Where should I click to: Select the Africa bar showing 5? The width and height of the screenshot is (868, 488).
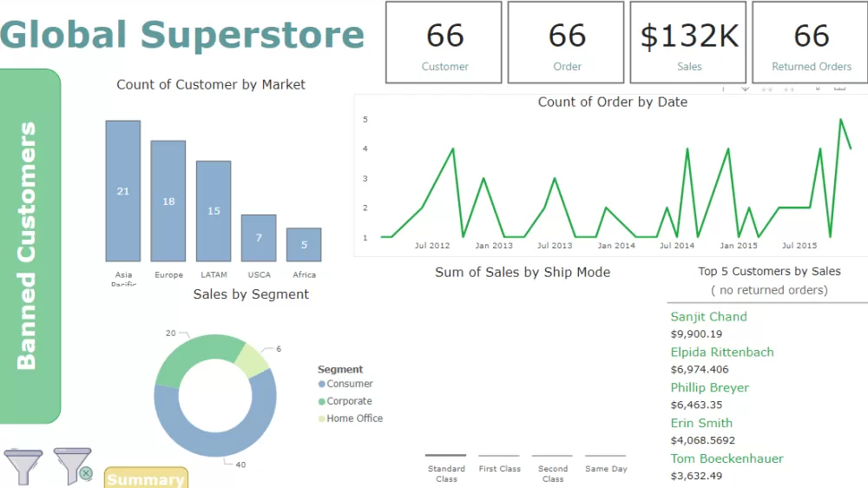point(304,245)
